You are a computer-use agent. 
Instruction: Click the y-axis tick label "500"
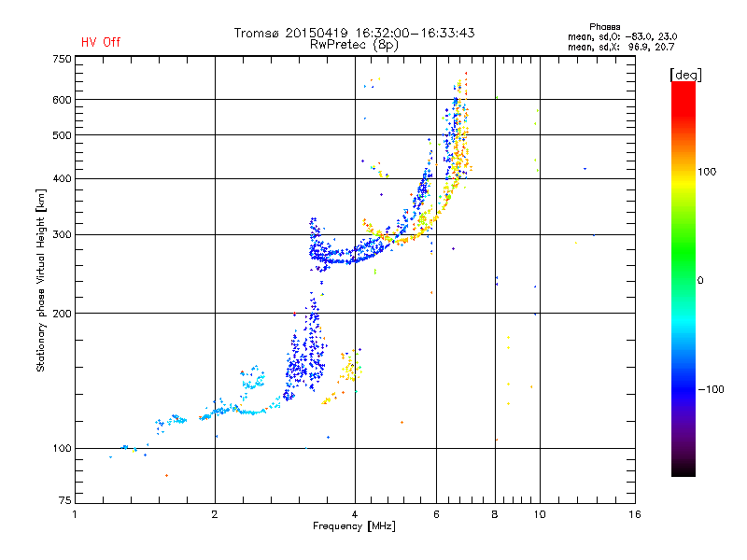point(63,135)
